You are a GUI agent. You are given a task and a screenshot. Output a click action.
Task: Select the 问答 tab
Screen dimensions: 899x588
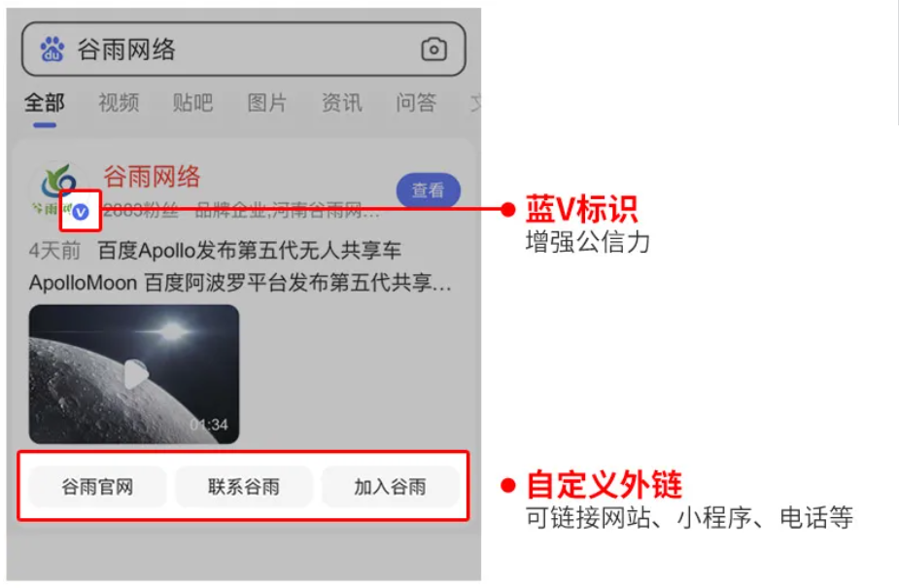coord(416,103)
